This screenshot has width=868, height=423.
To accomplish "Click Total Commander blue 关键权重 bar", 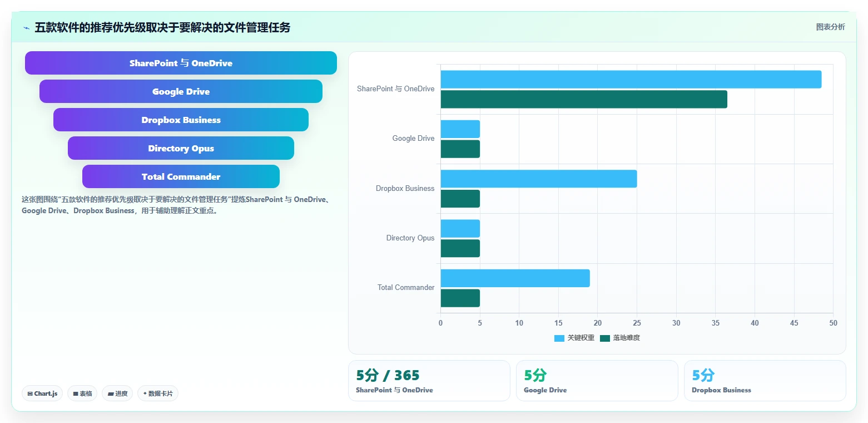I will click(515, 278).
